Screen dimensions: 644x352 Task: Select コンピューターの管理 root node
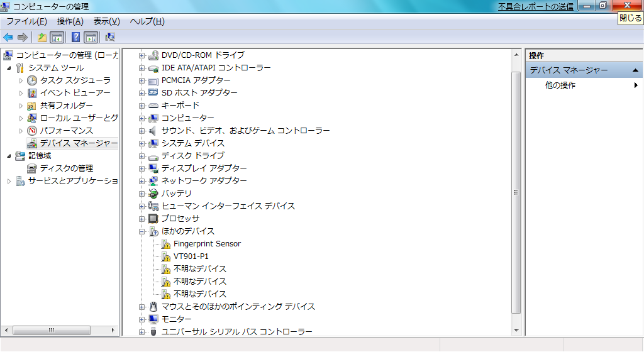67,55
